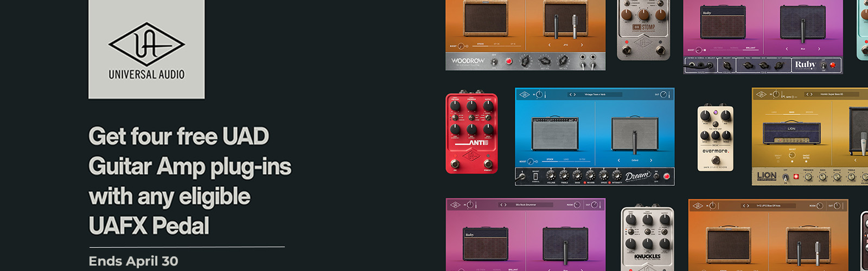
Task: Click the Universal Audio logo
Action: [x=146, y=49]
